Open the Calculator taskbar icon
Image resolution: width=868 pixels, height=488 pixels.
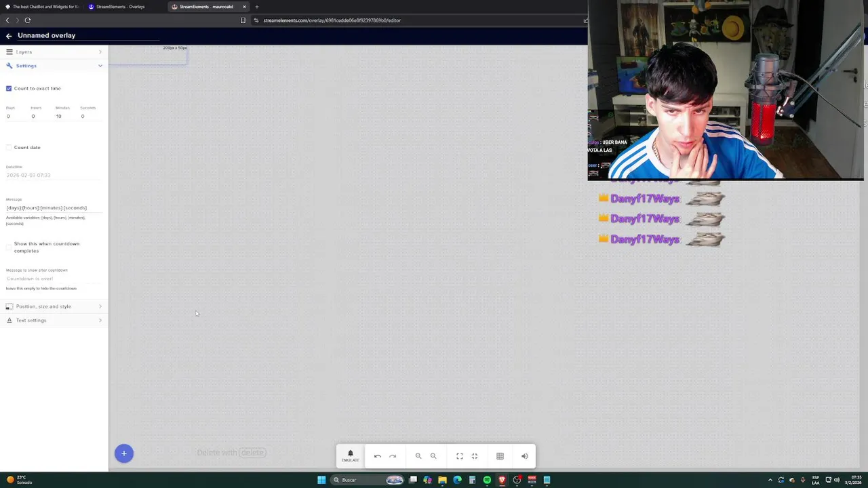point(472,480)
